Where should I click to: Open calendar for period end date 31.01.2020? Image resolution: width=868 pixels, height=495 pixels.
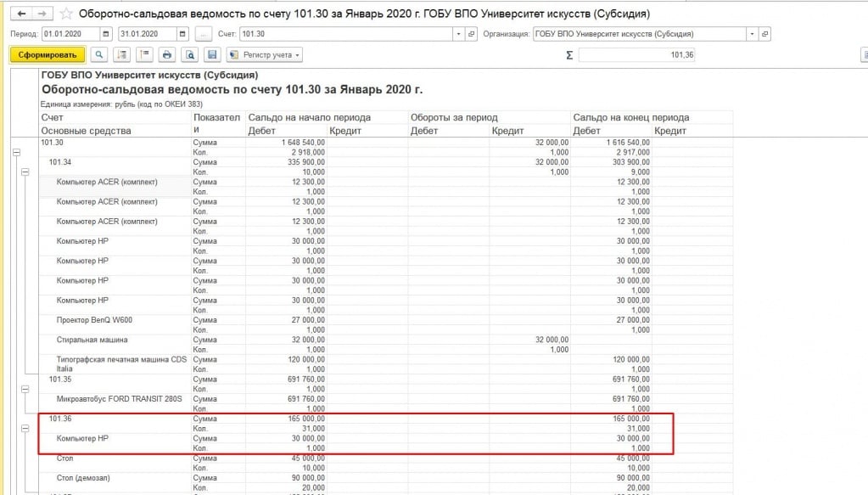click(182, 34)
